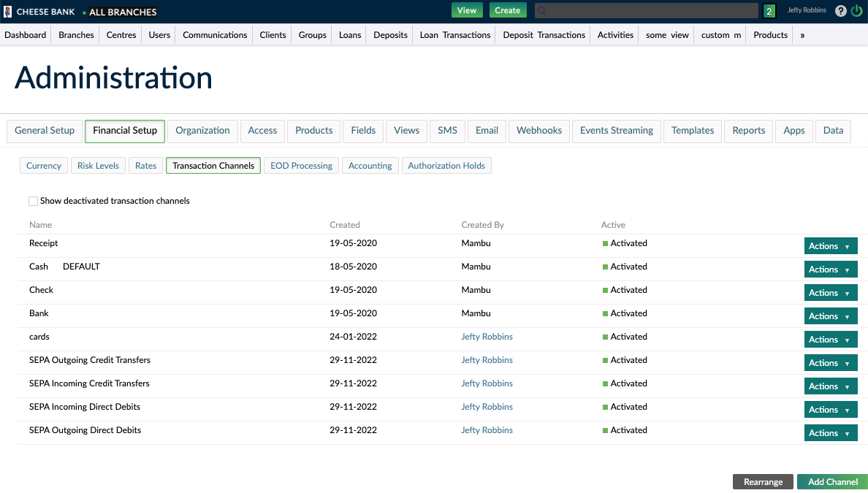Expand hidden menu items with double chevron
Image resolution: width=868 pixels, height=493 pixels.
(x=802, y=35)
